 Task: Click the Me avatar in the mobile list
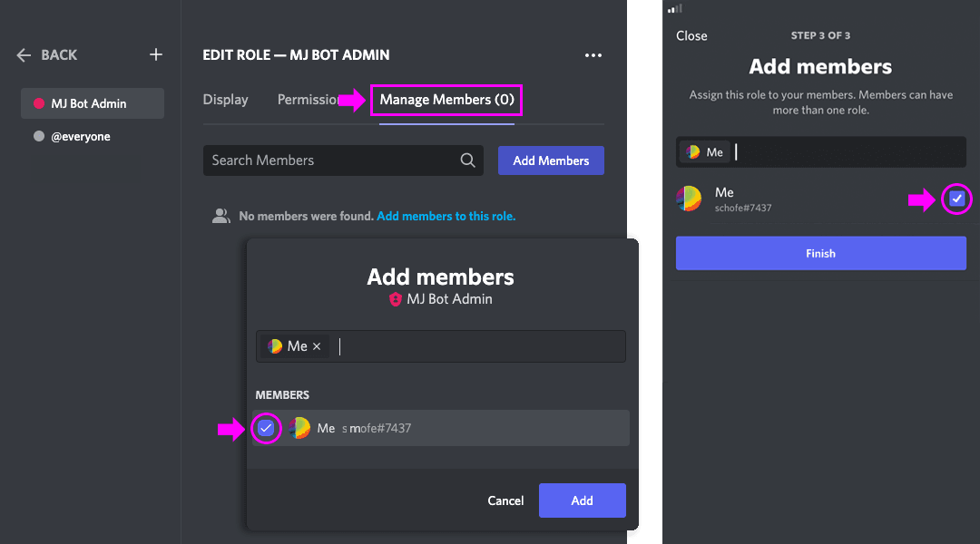tap(690, 199)
